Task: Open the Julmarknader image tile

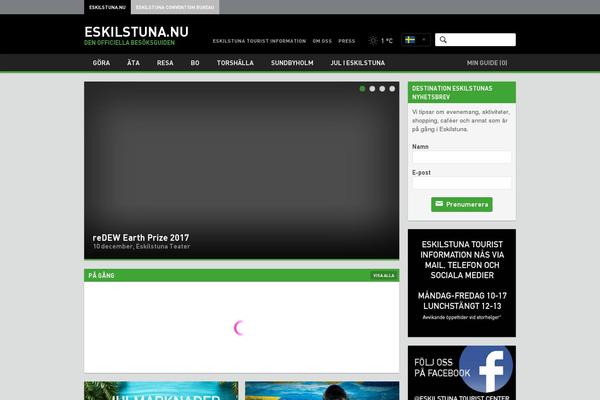Action: [161, 390]
